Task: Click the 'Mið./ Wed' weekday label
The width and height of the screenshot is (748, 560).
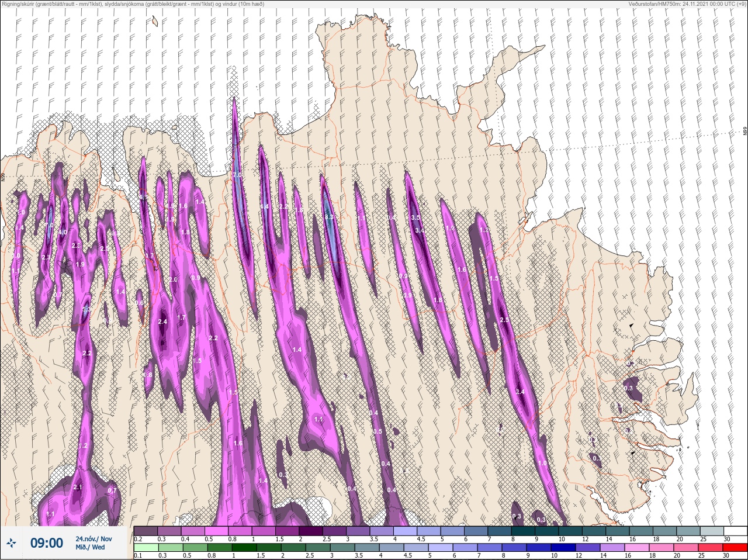Action: pyautogui.click(x=91, y=547)
